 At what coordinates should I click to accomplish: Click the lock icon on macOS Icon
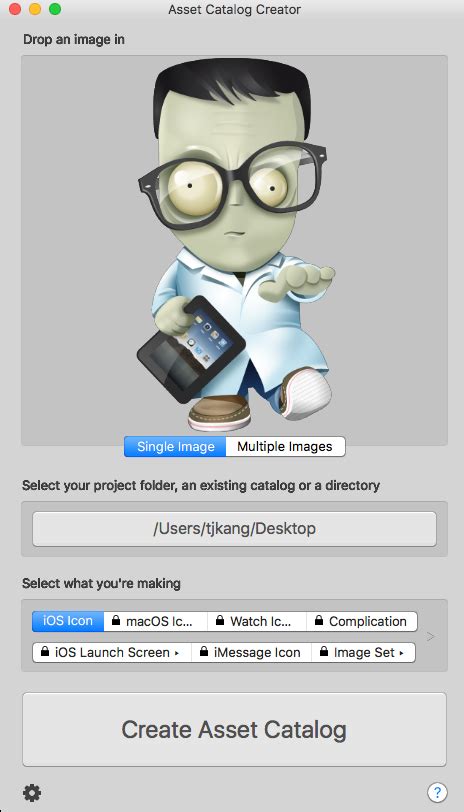coord(116,621)
